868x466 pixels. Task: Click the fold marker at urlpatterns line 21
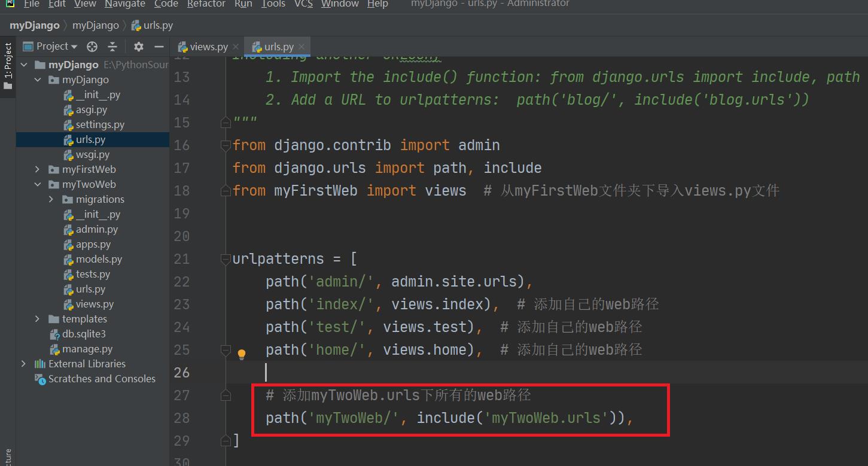point(226,259)
